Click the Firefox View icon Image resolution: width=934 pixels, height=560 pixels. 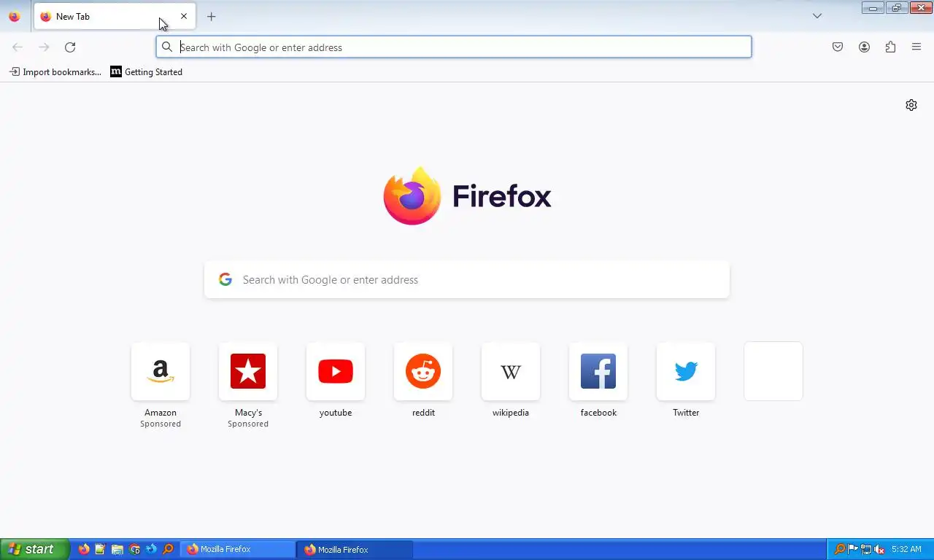[x=15, y=16]
